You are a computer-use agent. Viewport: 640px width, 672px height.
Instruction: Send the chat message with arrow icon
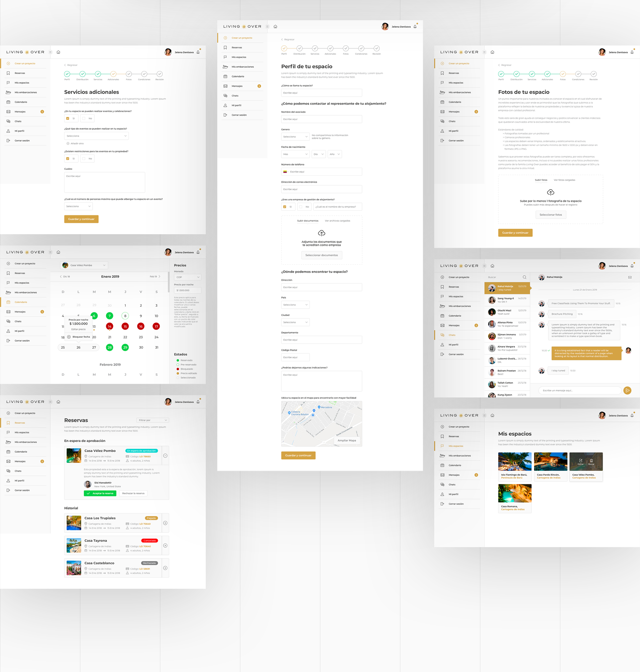[x=627, y=391]
